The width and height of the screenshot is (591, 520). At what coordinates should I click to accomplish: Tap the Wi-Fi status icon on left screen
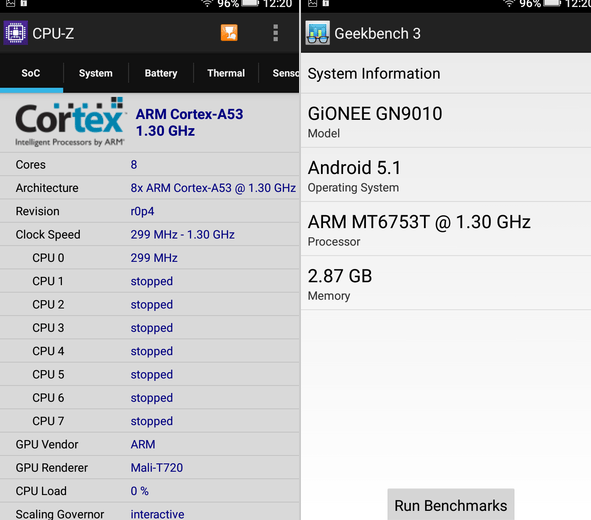pos(207,4)
